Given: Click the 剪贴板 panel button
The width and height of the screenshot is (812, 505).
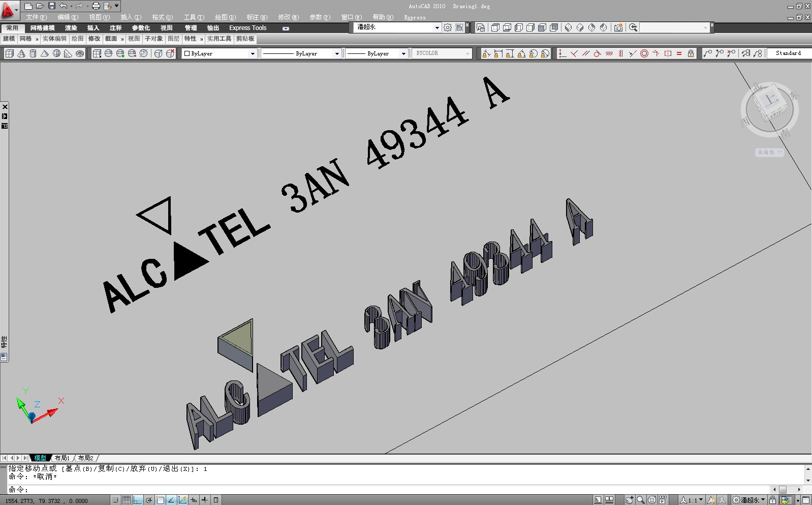Looking at the screenshot, I should click(x=245, y=39).
